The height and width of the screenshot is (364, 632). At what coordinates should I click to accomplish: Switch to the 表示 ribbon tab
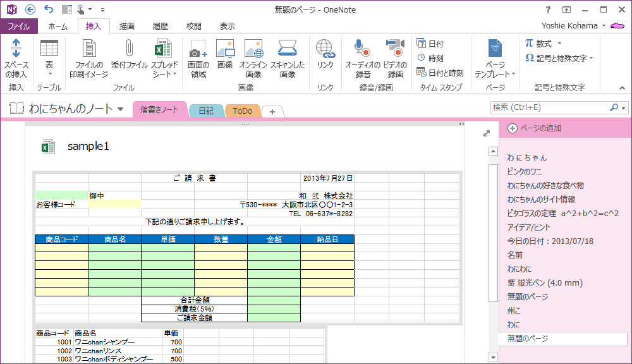click(x=228, y=26)
